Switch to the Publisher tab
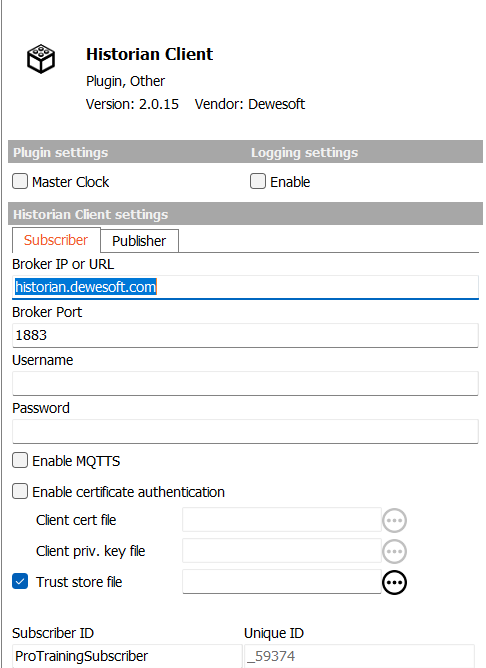Screen dimensions: 486x668 click(x=139, y=241)
